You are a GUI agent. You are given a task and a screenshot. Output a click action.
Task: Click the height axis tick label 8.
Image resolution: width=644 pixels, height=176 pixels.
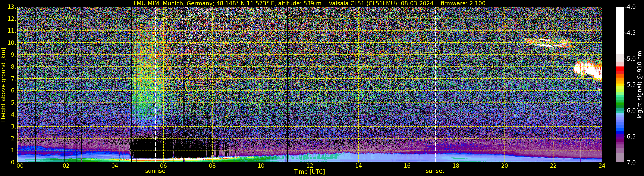tap(13, 66)
